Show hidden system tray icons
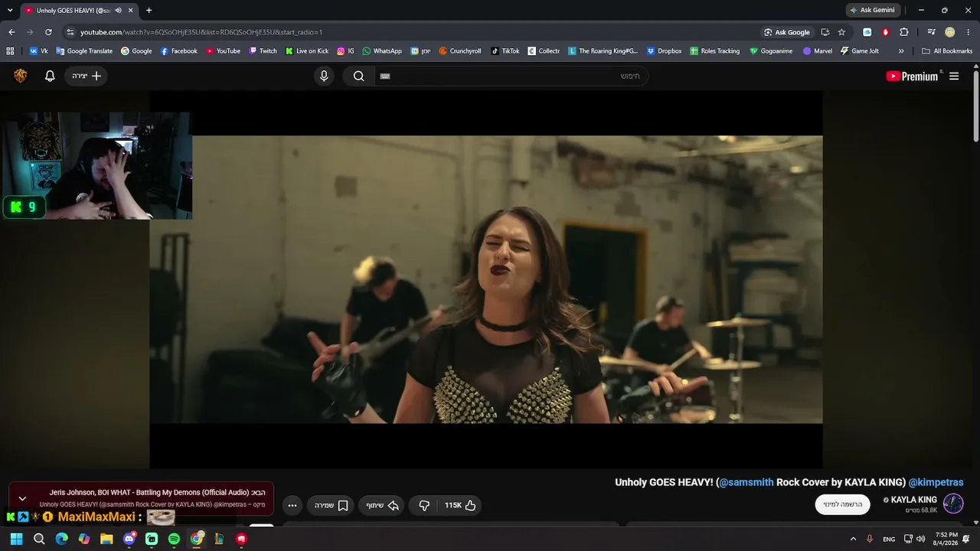Viewport: 980px width, 551px height. coord(854,539)
